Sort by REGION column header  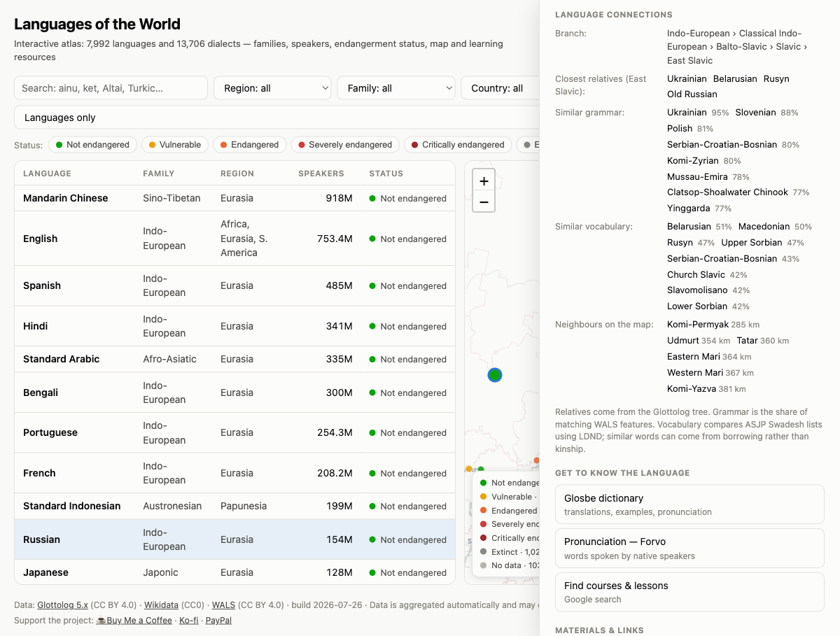pos(237,174)
